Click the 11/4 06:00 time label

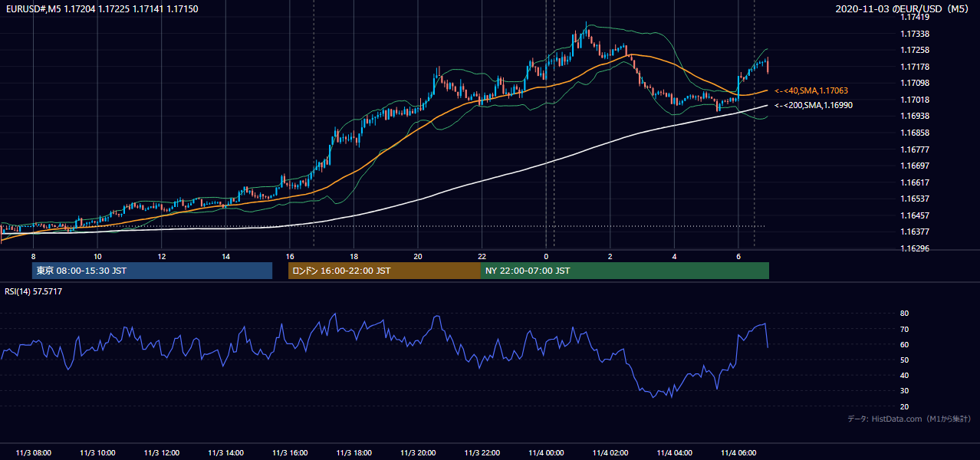738,452
